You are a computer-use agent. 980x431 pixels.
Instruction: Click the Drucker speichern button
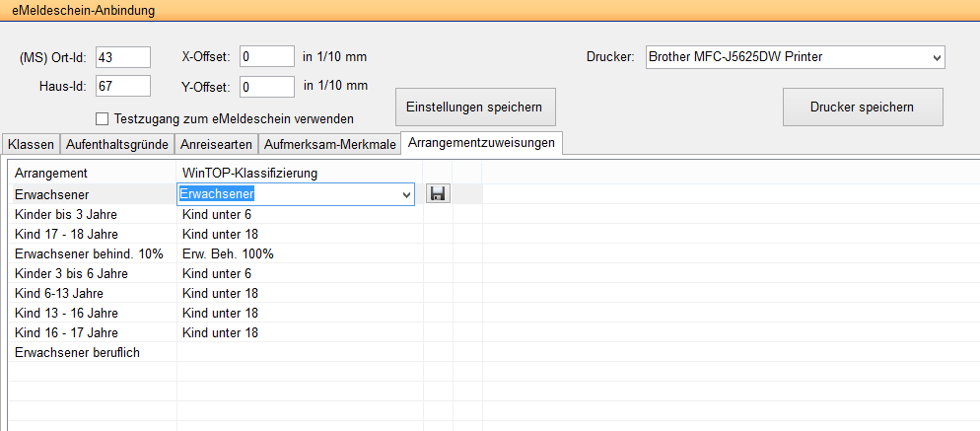pyautogui.click(x=862, y=107)
